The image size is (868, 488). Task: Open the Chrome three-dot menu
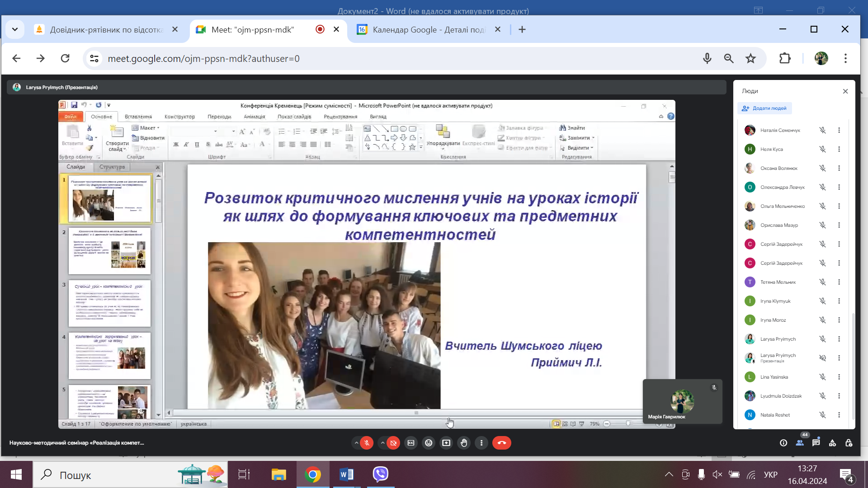(x=845, y=58)
